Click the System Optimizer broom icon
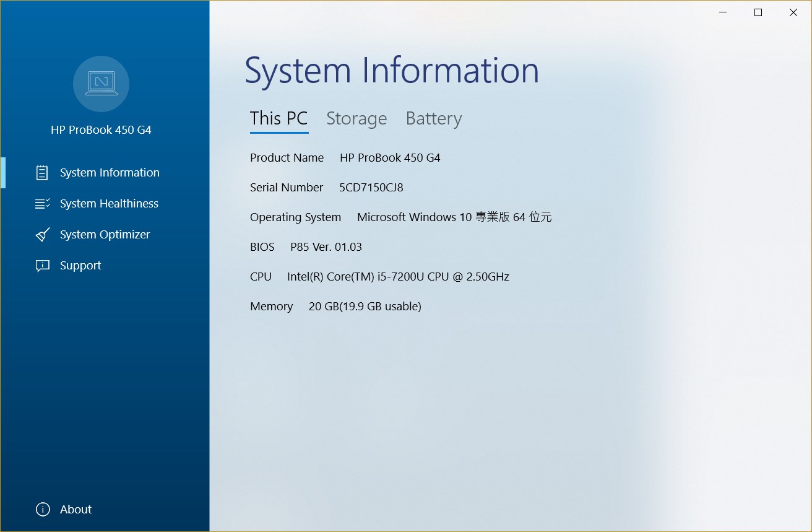Screen dimensions: 812x532 (x=43, y=235)
